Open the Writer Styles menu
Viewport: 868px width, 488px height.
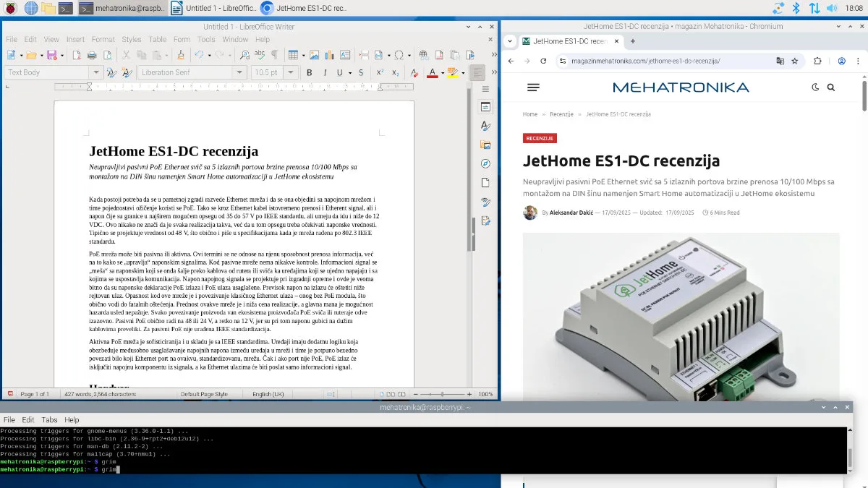pos(132,39)
